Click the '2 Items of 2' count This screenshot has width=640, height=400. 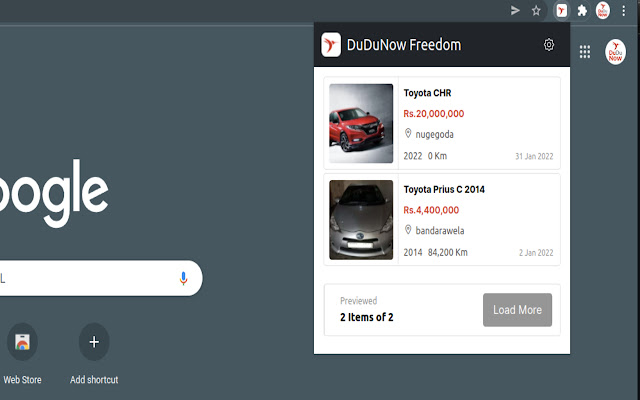coord(367,317)
